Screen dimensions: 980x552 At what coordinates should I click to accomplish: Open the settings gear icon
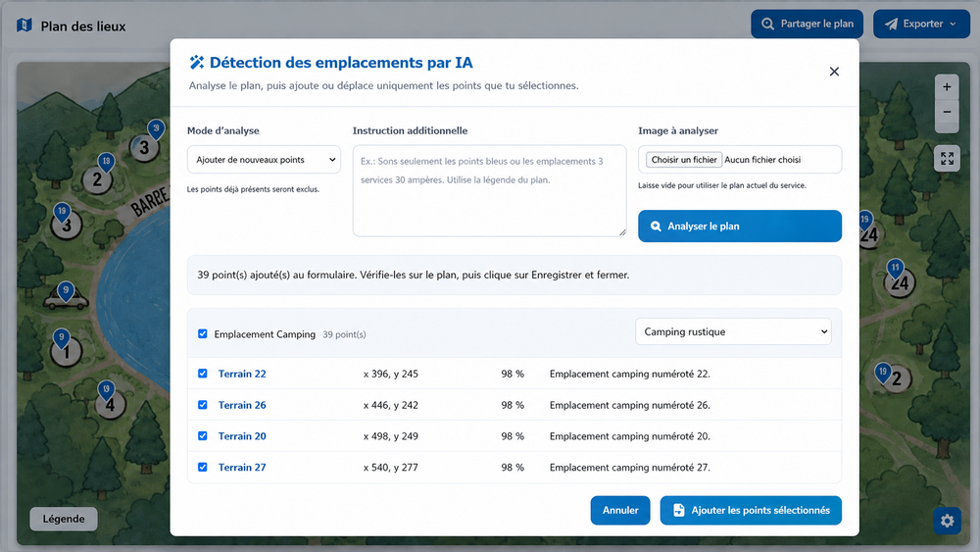947,521
